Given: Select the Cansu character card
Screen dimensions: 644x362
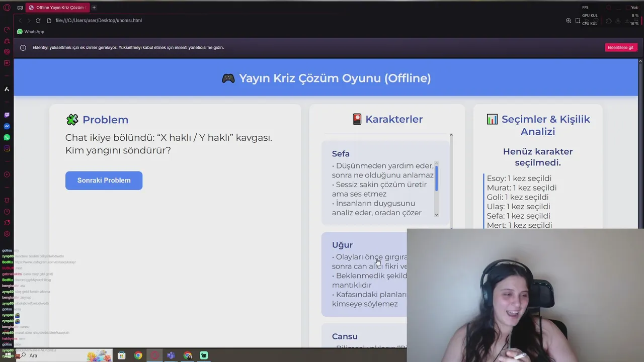Looking at the screenshot, I should click(364, 336).
